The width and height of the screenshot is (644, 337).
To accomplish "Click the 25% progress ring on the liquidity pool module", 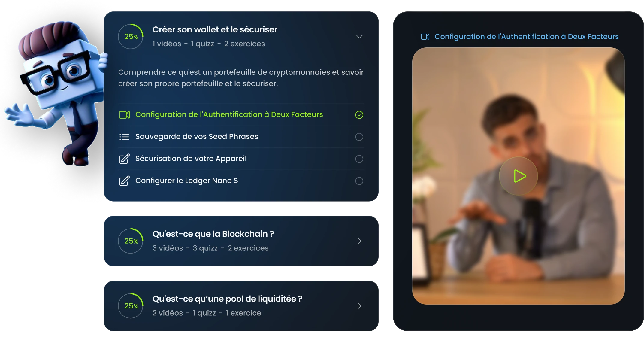I will tap(131, 306).
